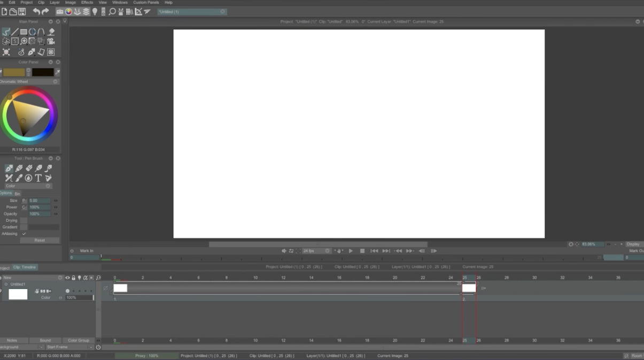Open the 24 fps frame rate dropdown
Viewport: 644px width, 360px height.
click(316, 250)
